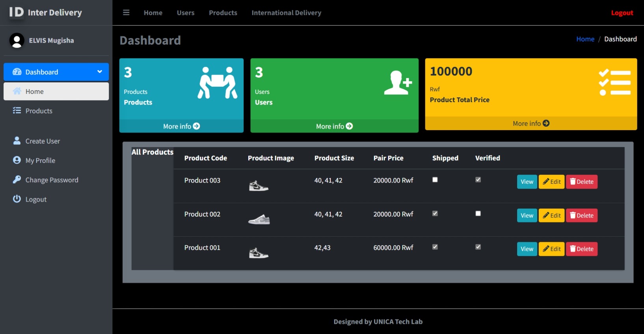The image size is (644, 334).
Task: Click the add-user icon on Users card
Action: [x=398, y=83]
